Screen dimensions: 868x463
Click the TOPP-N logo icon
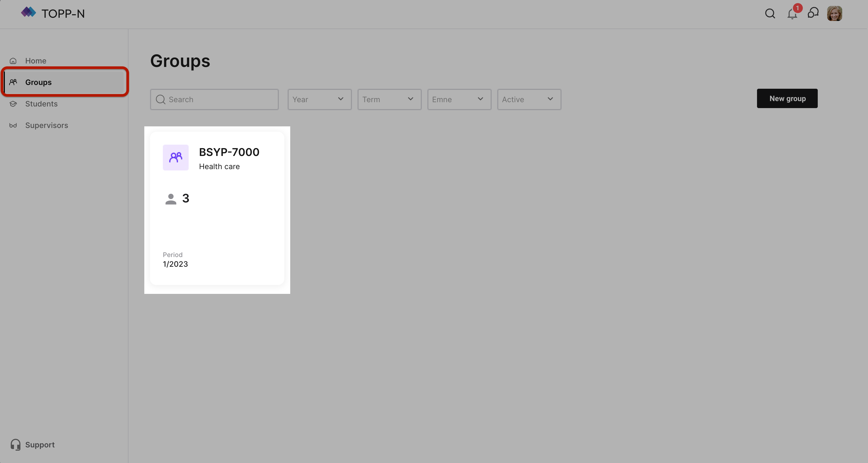click(x=28, y=12)
